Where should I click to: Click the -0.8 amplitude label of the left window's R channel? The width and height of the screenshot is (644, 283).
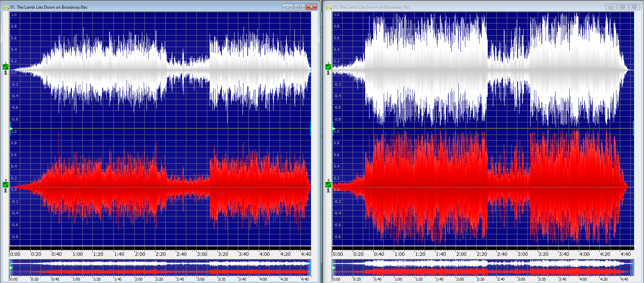pyautogui.click(x=14, y=237)
